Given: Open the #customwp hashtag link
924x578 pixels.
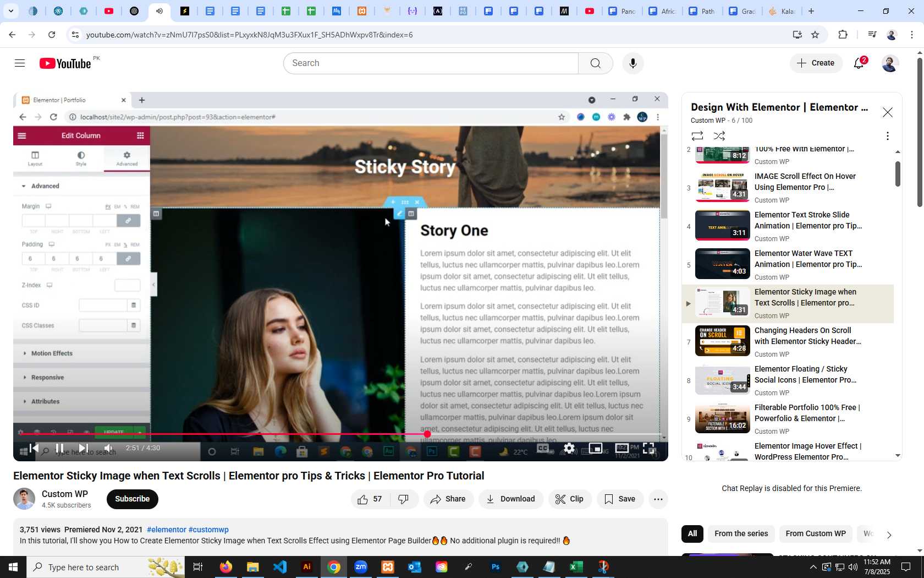Looking at the screenshot, I should click(208, 530).
